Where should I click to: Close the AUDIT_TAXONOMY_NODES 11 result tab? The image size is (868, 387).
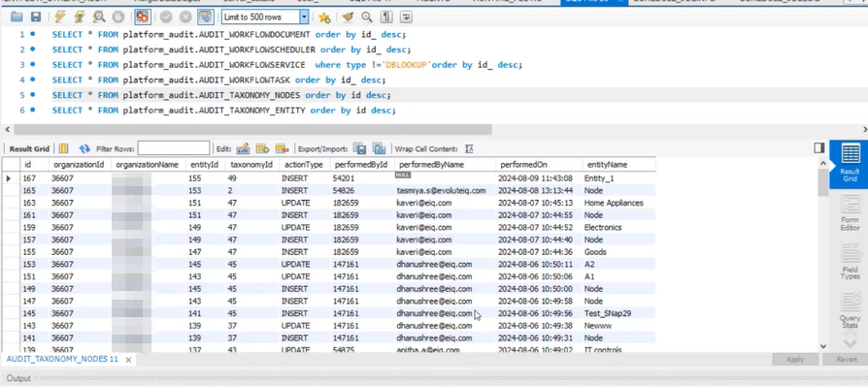[x=128, y=360]
